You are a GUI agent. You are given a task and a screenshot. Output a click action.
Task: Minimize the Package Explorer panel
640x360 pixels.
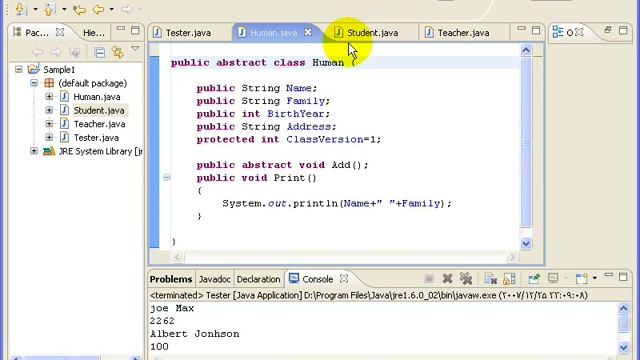(121, 29)
